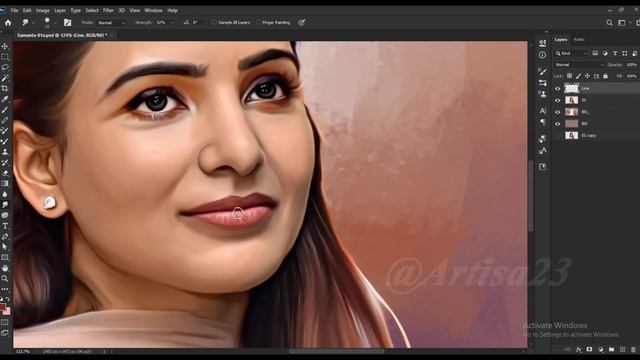Add a layer style (fx) icon
Image resolution: width=640 pixels, height=360 pixels.
click(x=578, y=350)
